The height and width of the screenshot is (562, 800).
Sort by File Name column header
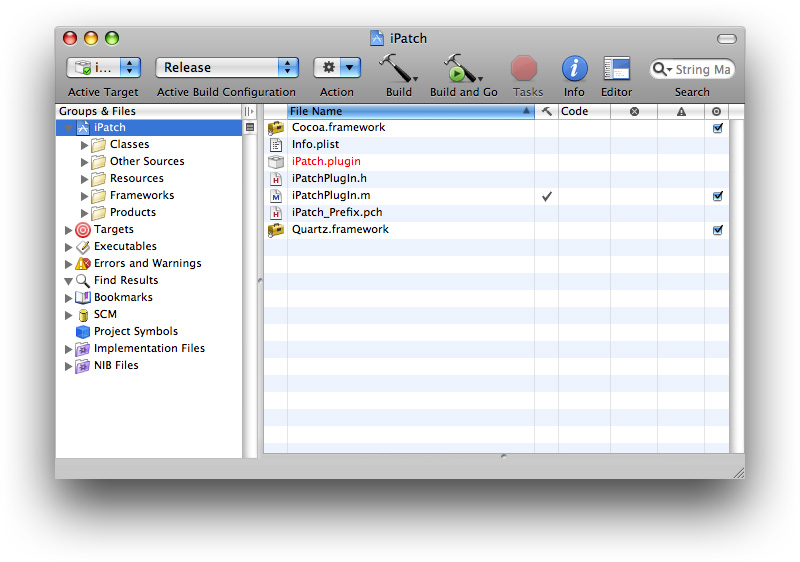[405, 111]
